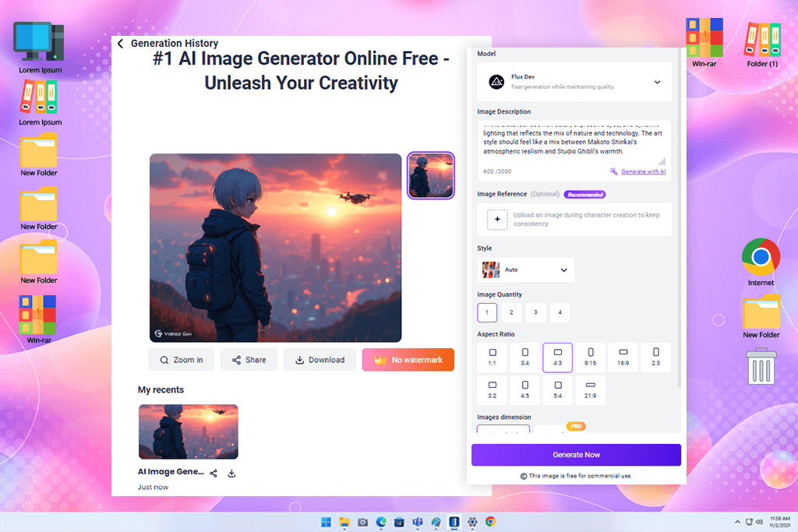This screenshot has height=532, width=798.
Task: Open the Camera app in taskbar
Action: [x=363, y=522]
